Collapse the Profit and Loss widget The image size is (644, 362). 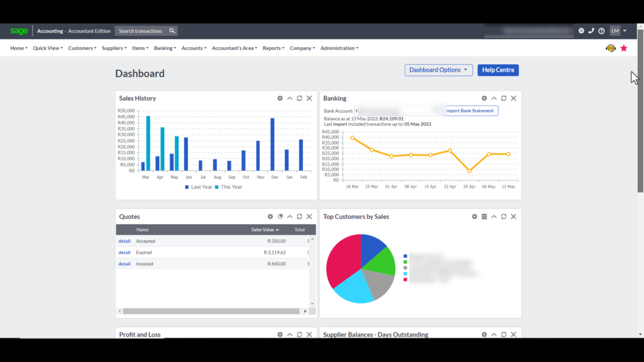point(290,334)
